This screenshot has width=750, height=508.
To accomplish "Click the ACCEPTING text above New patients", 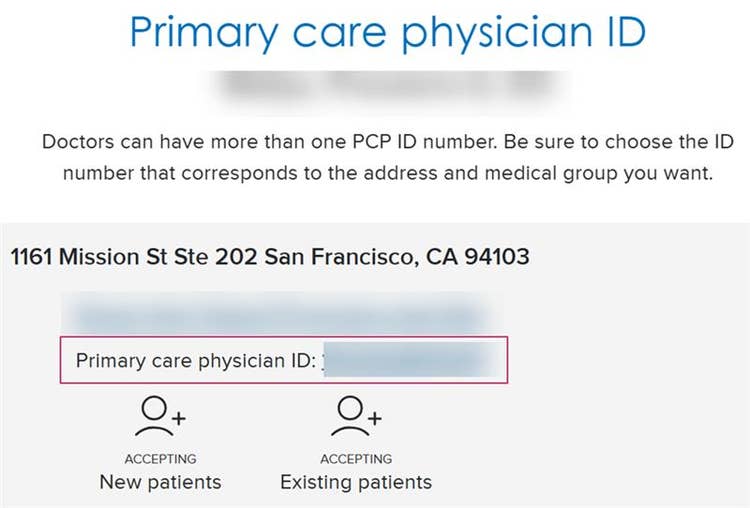I will 160,459.
